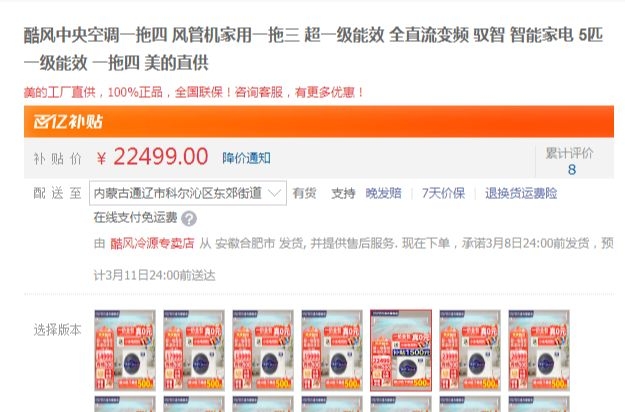Click the 22499.00 subsidized price
Viewport: 625px width, 412px height.
tap(160, 157)
